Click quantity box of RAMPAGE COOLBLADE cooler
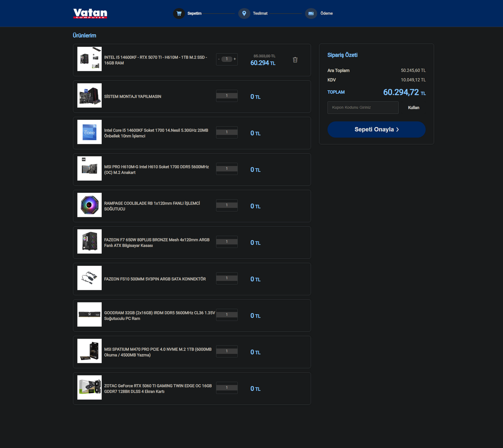The width and height of the screenshot is (503, 448). 227,205
